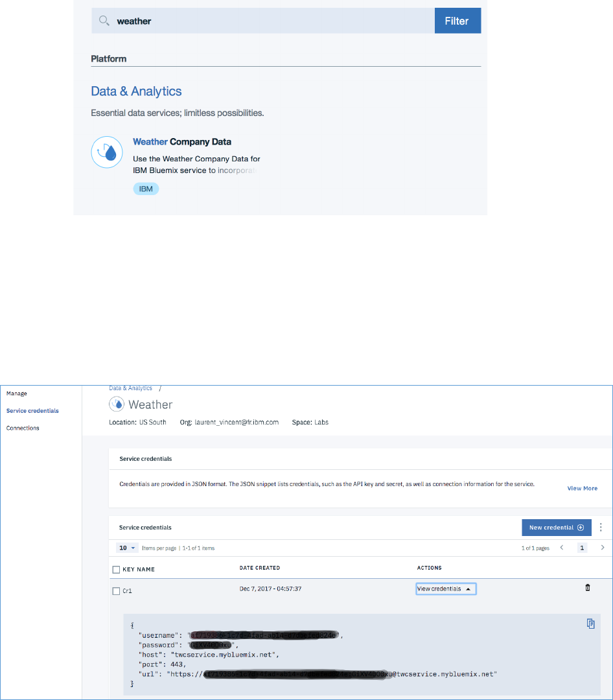Toggle the Cr1 row checkbox
Image resolution: width=613 pixels, height=700 pixels.
tap(116, 591)
